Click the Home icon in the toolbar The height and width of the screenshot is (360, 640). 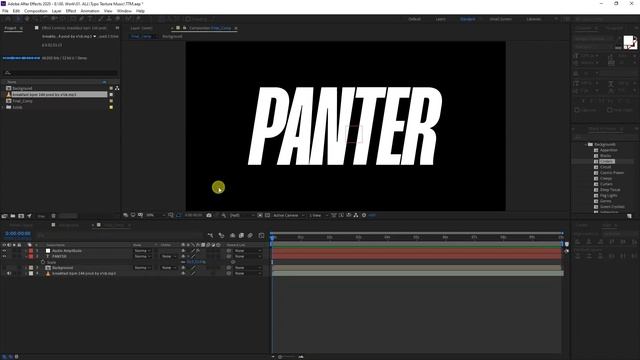(8, 19)
